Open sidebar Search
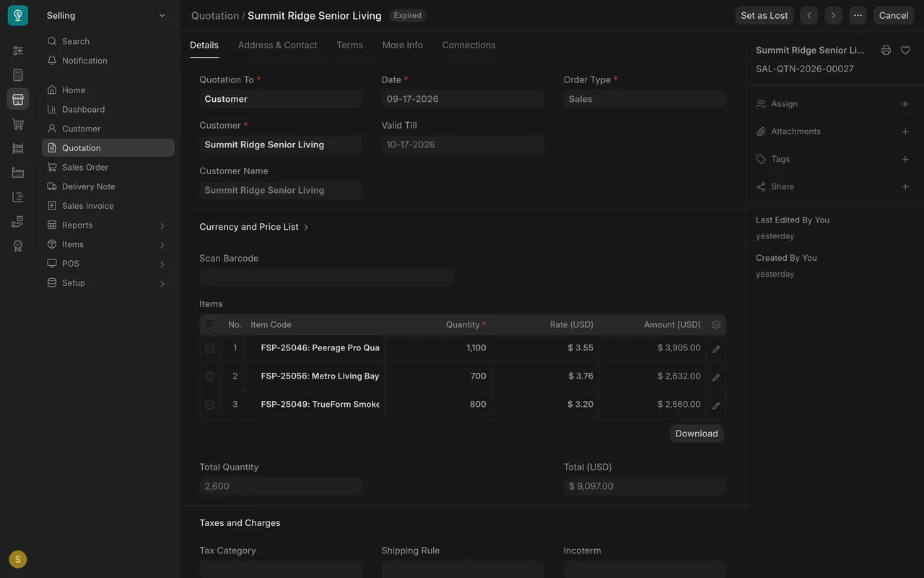 tap(108, 41)
